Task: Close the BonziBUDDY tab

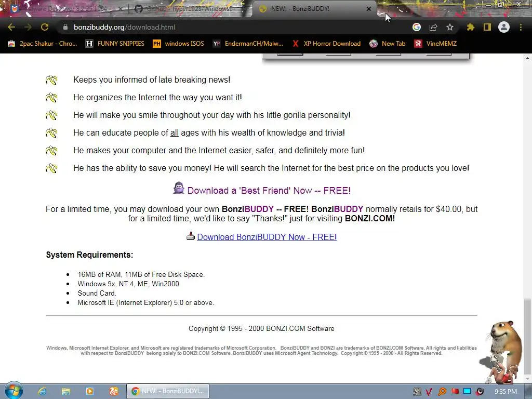Action: (369, 9)
